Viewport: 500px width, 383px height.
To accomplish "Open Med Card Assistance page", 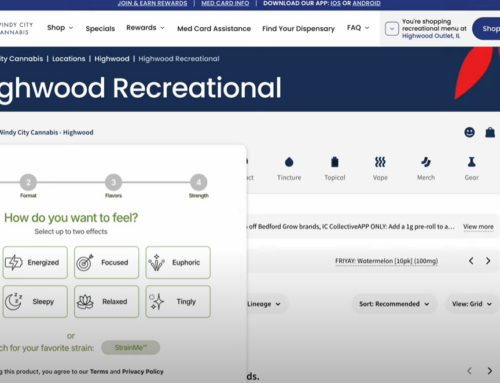I will (x=214, y=29).
